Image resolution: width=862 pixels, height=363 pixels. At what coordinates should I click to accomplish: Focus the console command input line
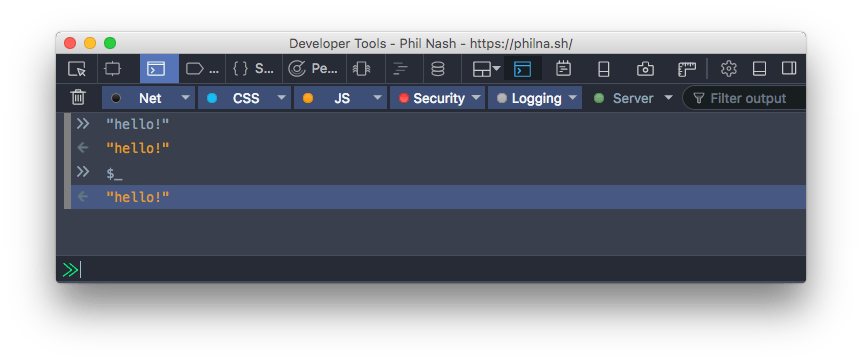tap(431, 270)
